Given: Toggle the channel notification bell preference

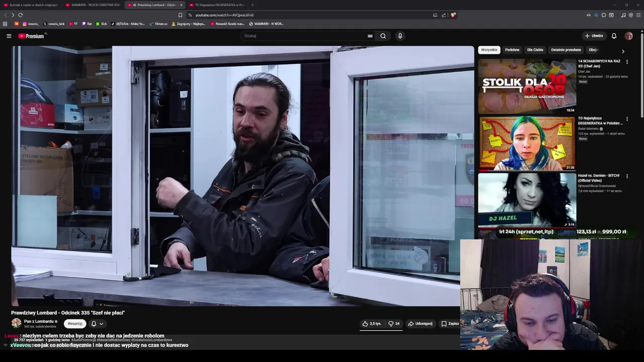Looking at the screenshot, I should coord(94,324).
